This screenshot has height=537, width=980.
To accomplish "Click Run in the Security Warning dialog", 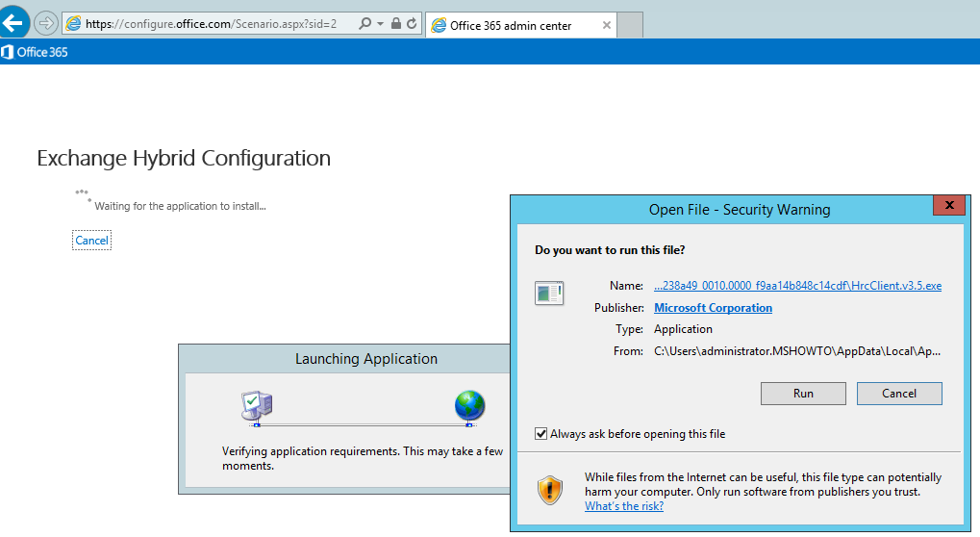I will point(803,394).
